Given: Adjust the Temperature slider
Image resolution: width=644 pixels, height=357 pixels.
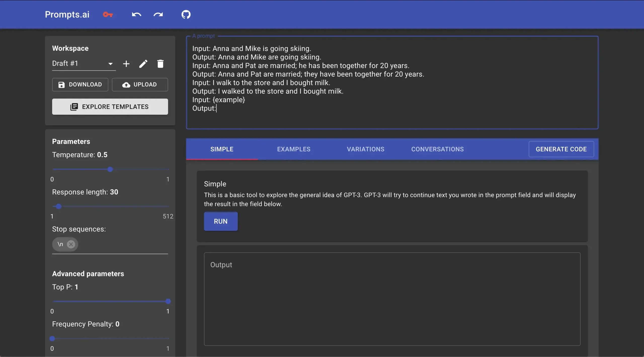Looking at the screenshot, I should coord(110,169).
